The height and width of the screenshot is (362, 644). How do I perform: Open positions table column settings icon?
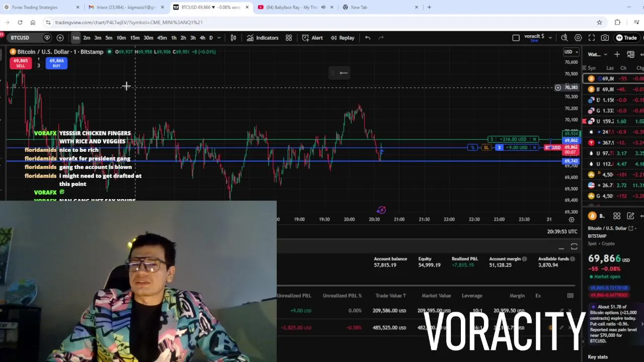[570, 296]
